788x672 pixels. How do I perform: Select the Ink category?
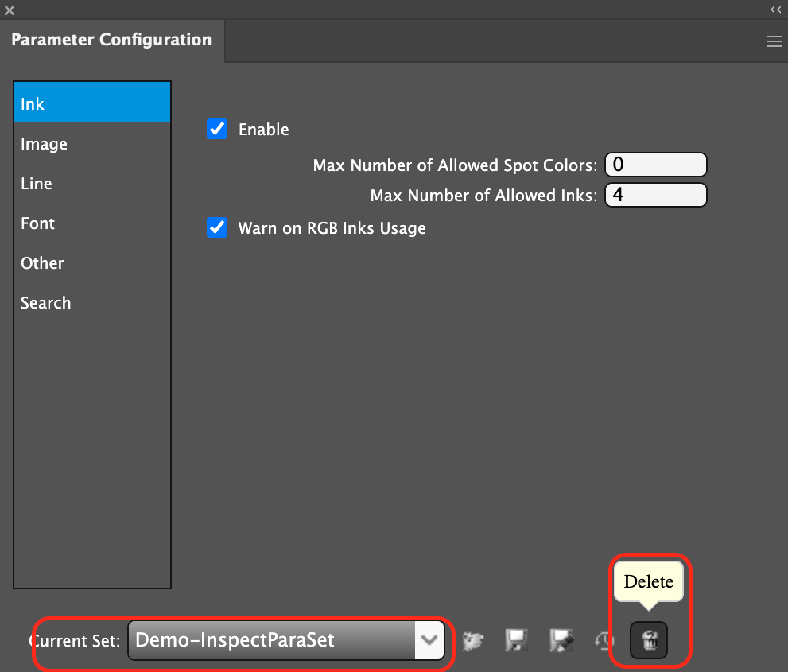coord(91,104)
